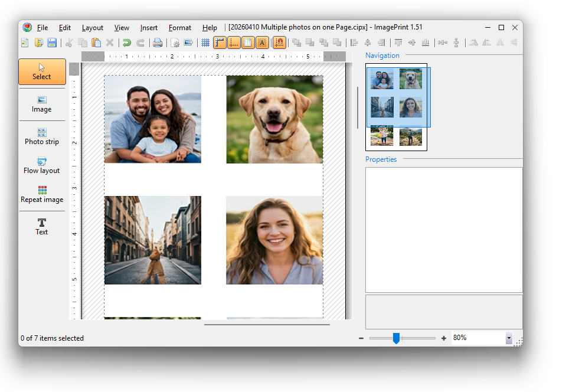Open the Layout menu
The image size is (566, 392).
(93, 27)
